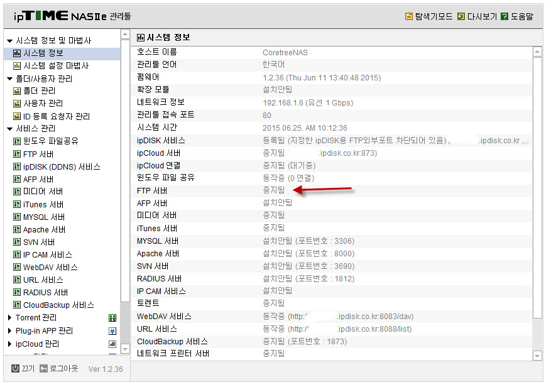Click the 다시보기 refresh icon
Image resolution: width=556 pixels, height=392 pixels.
pyautogui.click(x=461, y=16)
